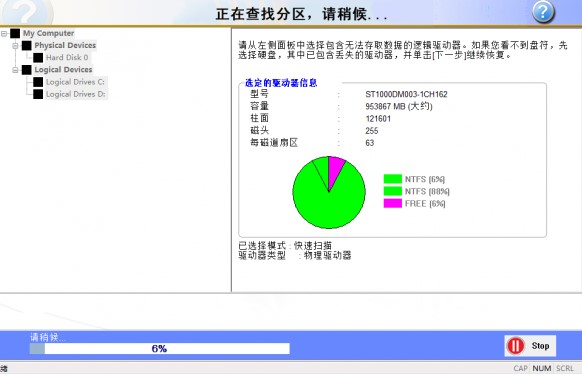Screen dimensions: 582x374
Task: Click the model value ST1000DM003-1CH162
Action: point(406,94)
